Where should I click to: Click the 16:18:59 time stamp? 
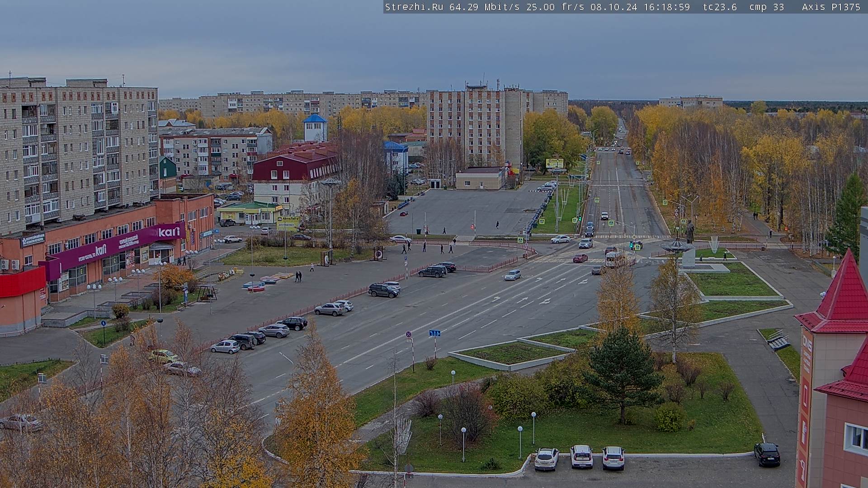point(666,7)
